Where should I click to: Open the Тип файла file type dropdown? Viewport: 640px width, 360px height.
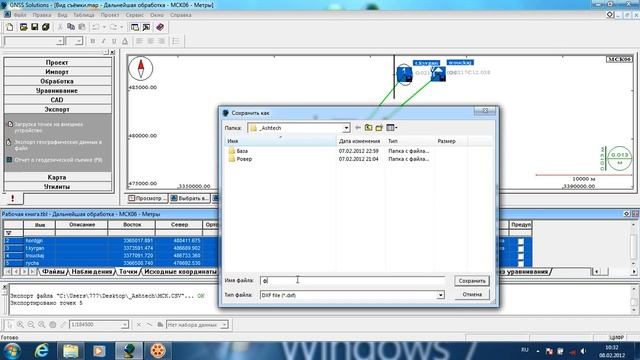click(x=440, y=295)
